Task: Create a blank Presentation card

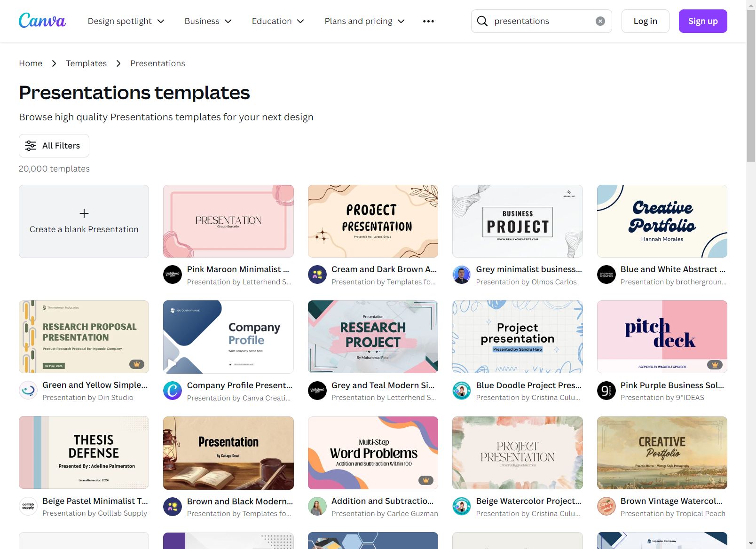Action: 84,221
